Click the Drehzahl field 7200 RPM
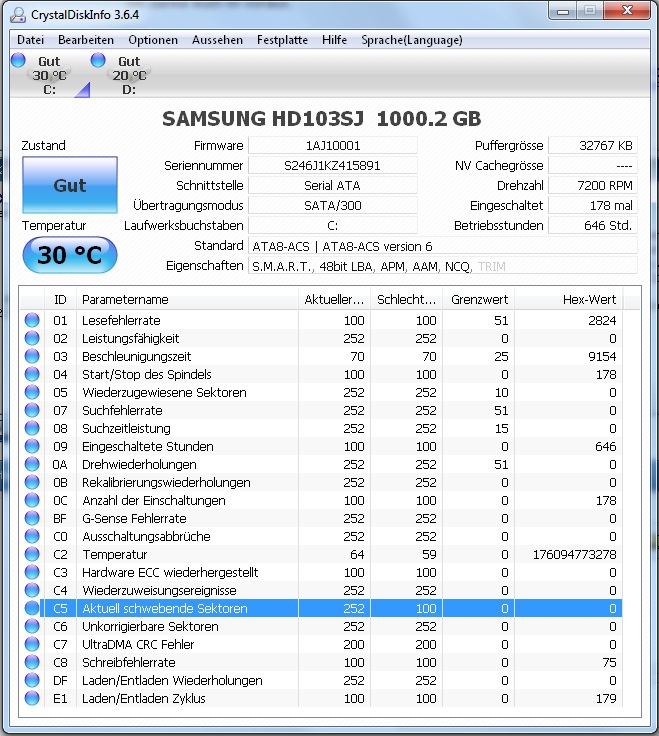Screen dimensions: 659x736 [593, 185]
